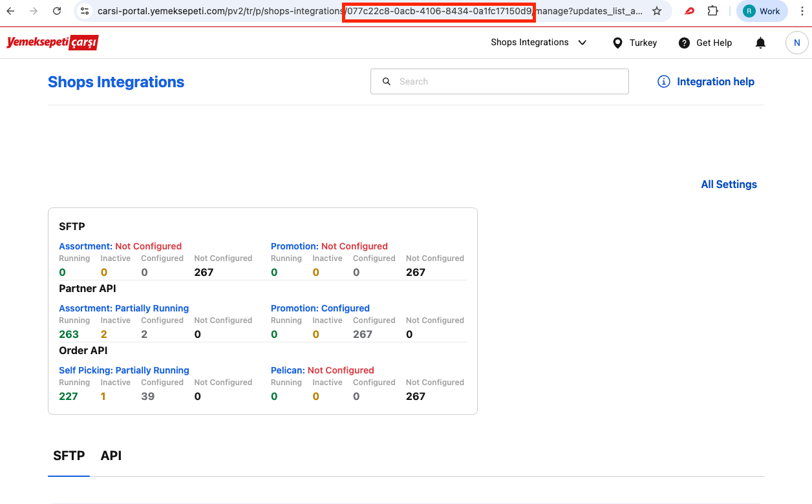Select the SFTP tab

[69, 456]
